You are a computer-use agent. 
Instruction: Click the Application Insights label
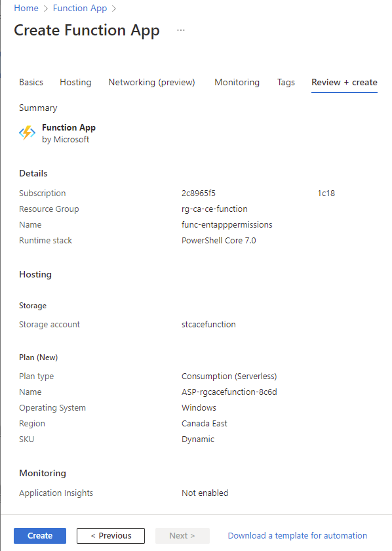(x=56, y=493)
